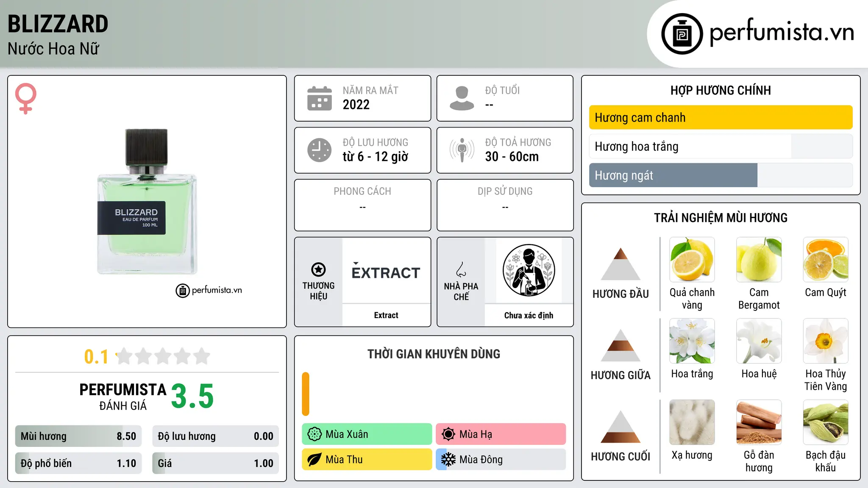Click the star badge icon above Thương hiệu
This screenshot has height=488, width=868.
[x=318, y=269]
